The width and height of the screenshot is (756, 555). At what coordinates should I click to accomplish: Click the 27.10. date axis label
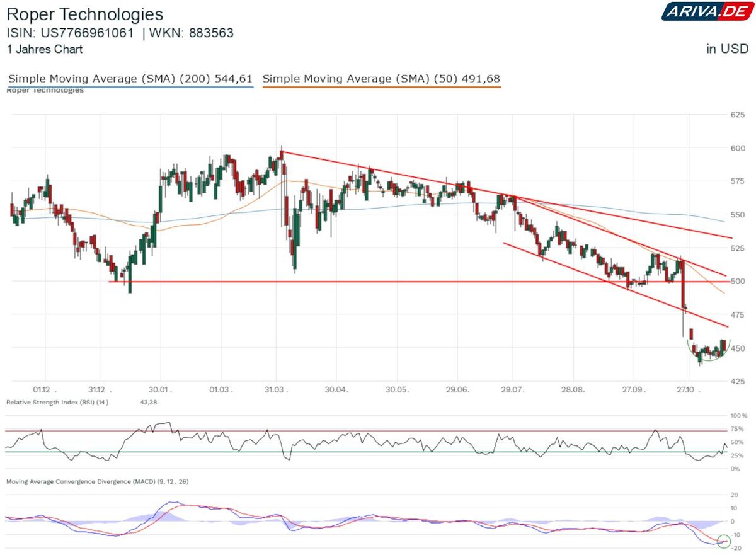(689, 390)
